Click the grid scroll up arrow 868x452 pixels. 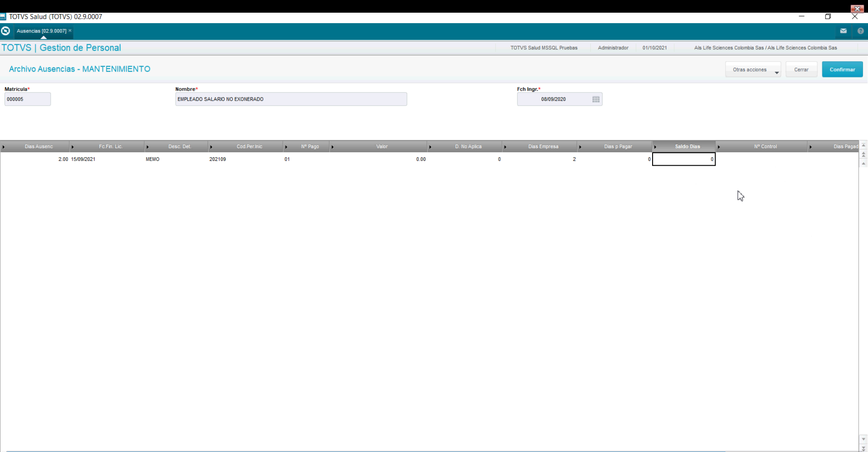click(x=863, y=163)
